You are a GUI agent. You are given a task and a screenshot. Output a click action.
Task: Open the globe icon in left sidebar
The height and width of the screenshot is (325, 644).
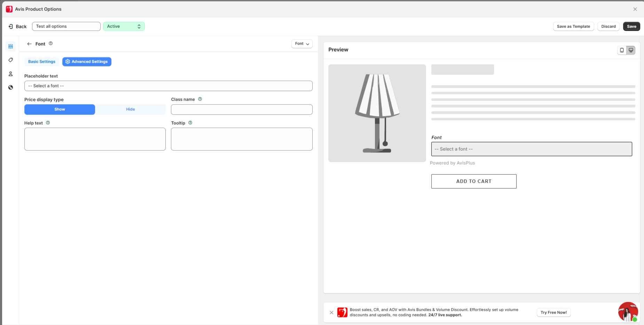click(10, 87)
